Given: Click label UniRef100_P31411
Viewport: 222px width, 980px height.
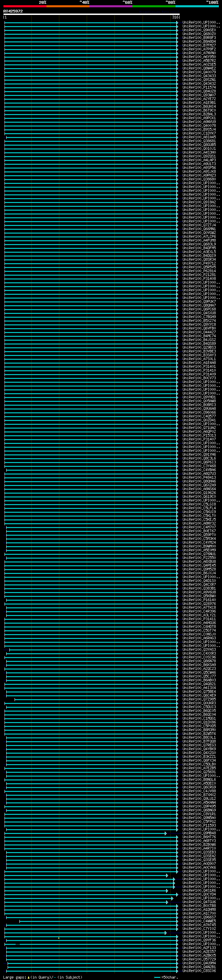Looking at the screenshot, I should pos(199,618).
